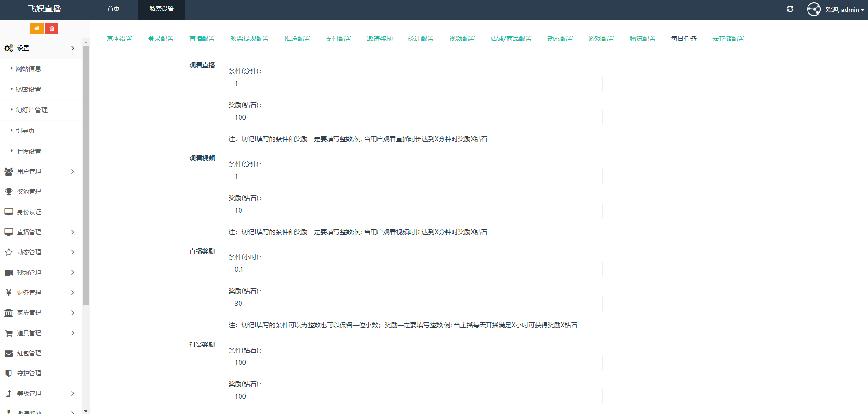Select the 视频管理 camera icon
868x414 pixels.
click(8, 272)
